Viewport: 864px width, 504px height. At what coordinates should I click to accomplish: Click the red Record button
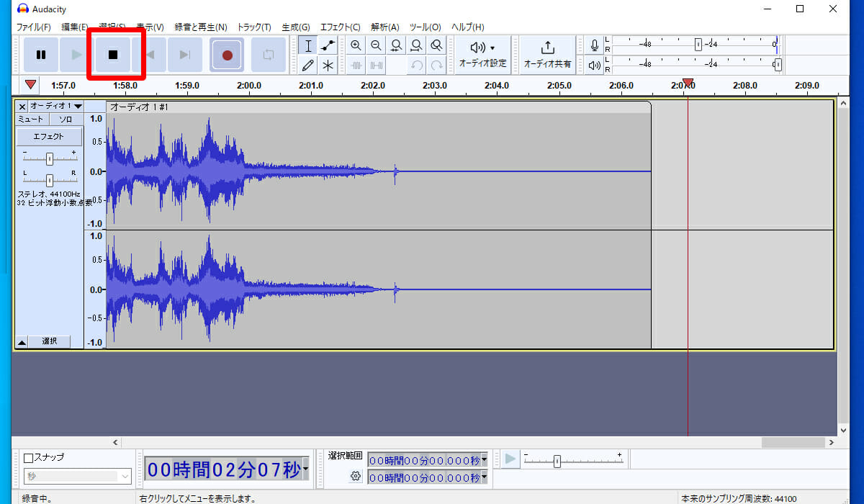tap(228, 55)
